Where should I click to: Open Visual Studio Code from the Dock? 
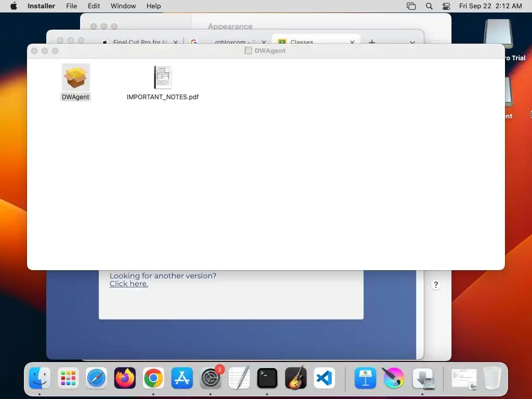(x=324, y=378)
